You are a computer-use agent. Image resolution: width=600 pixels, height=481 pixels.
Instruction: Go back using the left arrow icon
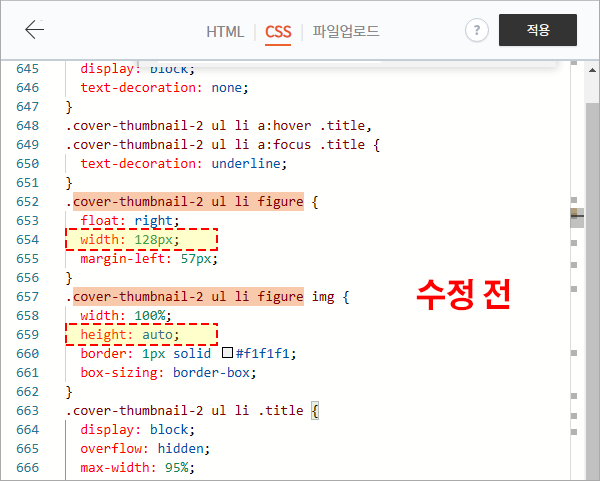point(34,30)
